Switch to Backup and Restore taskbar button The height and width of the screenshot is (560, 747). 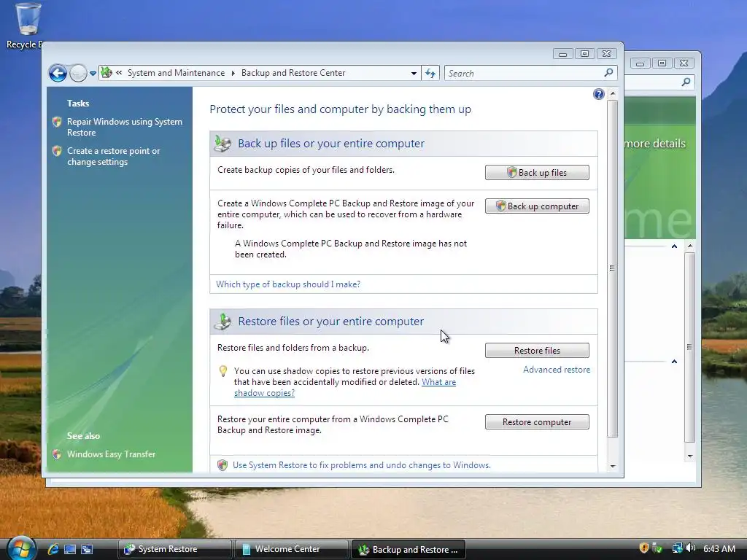(409, 549)
